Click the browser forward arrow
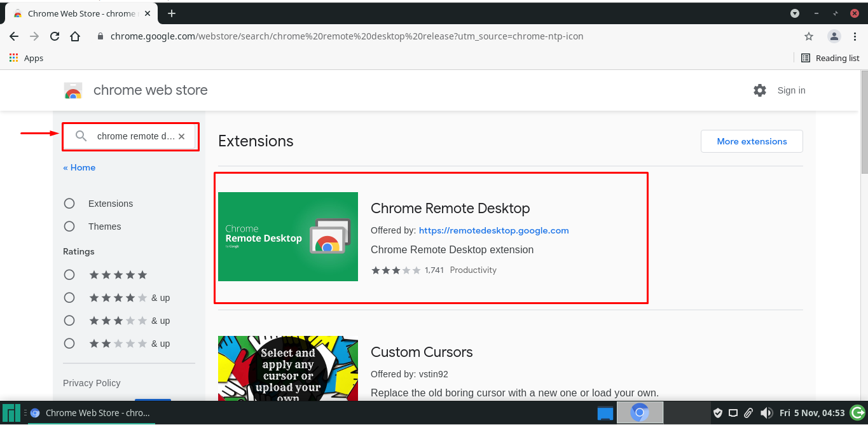868x425 pixels. click(34, 36)
